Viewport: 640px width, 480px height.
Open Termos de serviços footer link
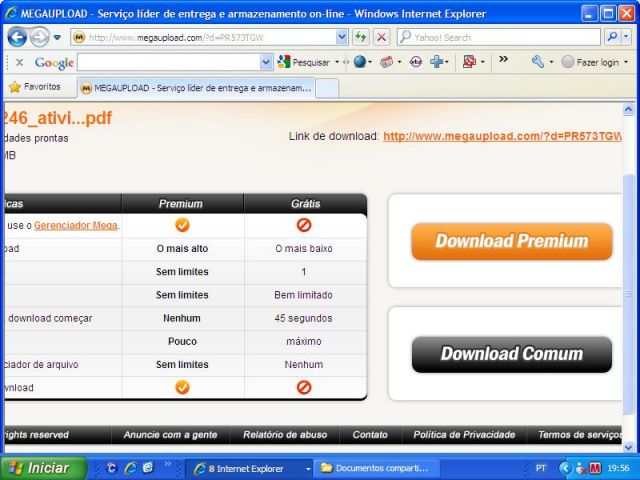click(x=580, y=435)
